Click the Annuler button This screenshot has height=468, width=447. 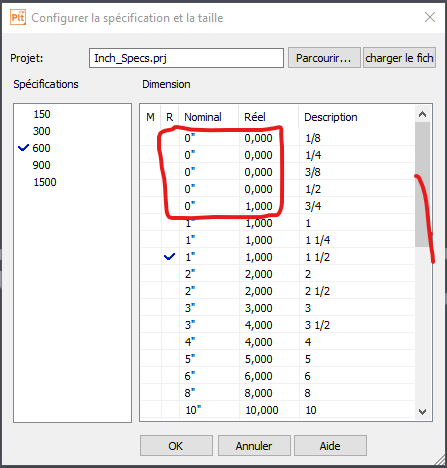254,445
